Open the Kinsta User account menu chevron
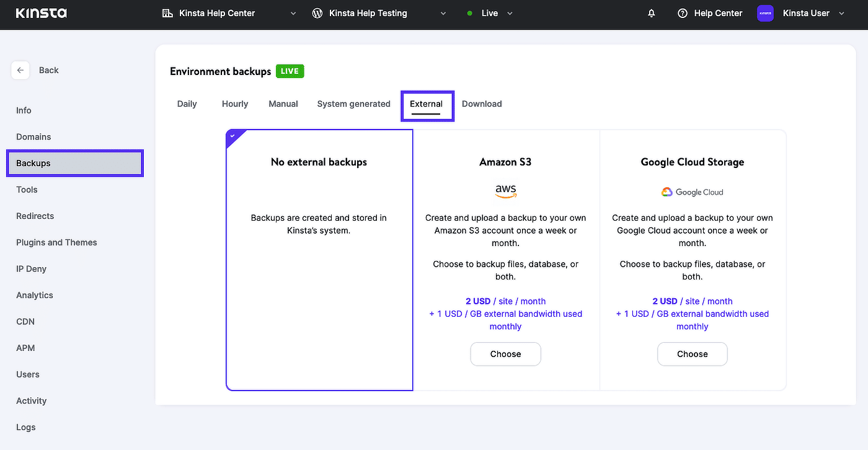The width and height of the screenshot is (868, 450). tap(841, 13)
